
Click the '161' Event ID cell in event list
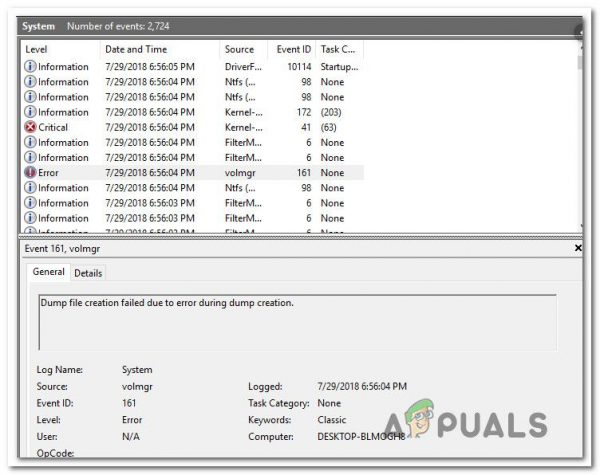[x=304, y=173]
